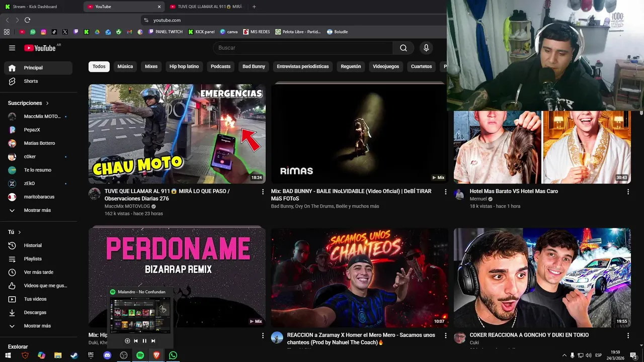This screenshot has width=644, height=362.
Task: Open CHAU MOTO 911 video thumbnail
Action: pyautogui.click(x=177, y=134)
